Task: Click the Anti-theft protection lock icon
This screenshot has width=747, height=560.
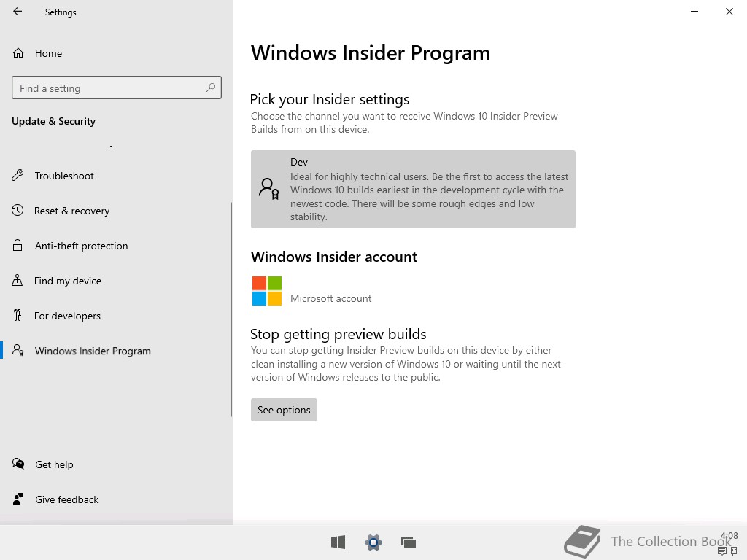Action: click(x=18, y=245)
